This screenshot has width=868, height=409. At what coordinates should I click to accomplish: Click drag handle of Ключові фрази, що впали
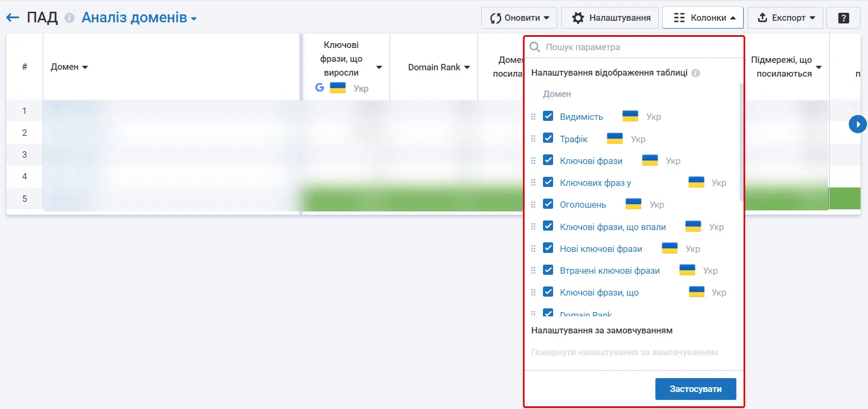click(x=533, y=226)
